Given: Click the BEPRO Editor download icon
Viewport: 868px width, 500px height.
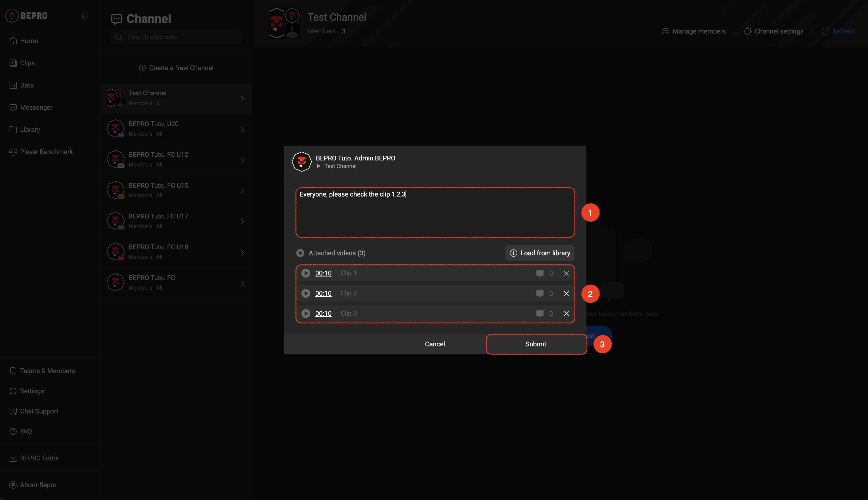Looking at the screenshot, I should [x=13, y=458].
